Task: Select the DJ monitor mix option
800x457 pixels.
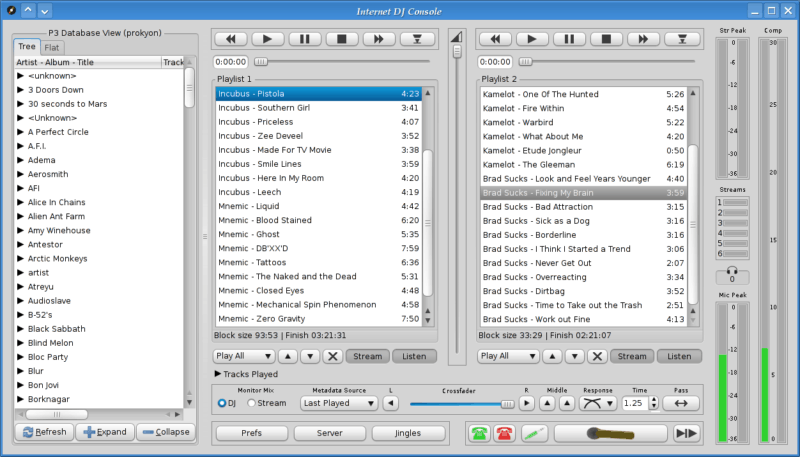Action: pyautogui.click(x=222, y=404)
